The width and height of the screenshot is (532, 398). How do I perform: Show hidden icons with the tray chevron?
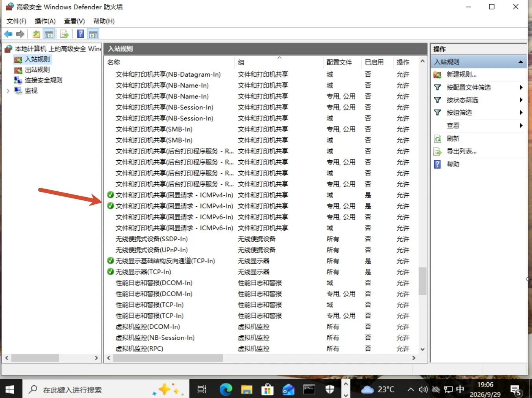(x=411, y=389)
